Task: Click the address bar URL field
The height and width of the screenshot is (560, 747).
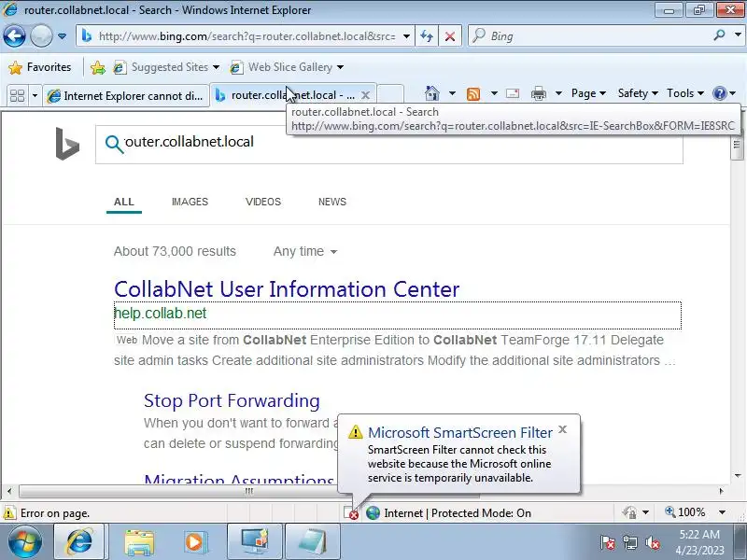Action: click(247, 36)
